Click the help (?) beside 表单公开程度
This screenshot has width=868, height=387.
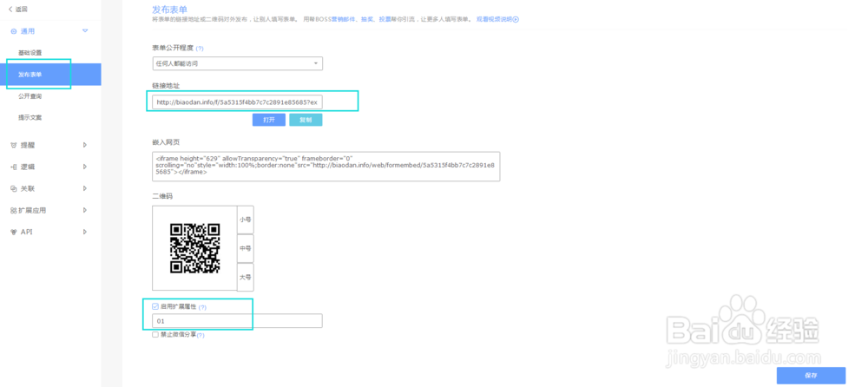coord(200,49)
